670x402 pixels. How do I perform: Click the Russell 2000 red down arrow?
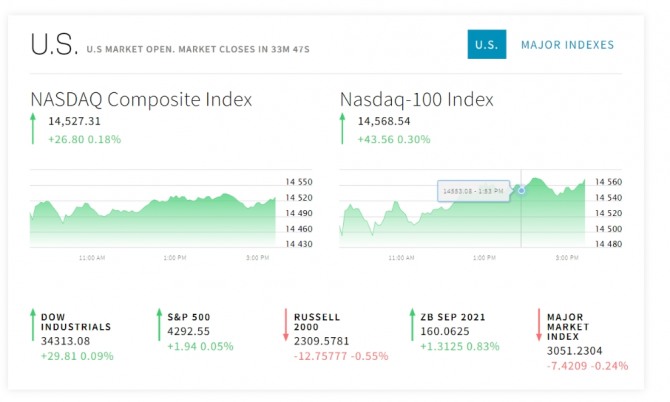(286, 325)
